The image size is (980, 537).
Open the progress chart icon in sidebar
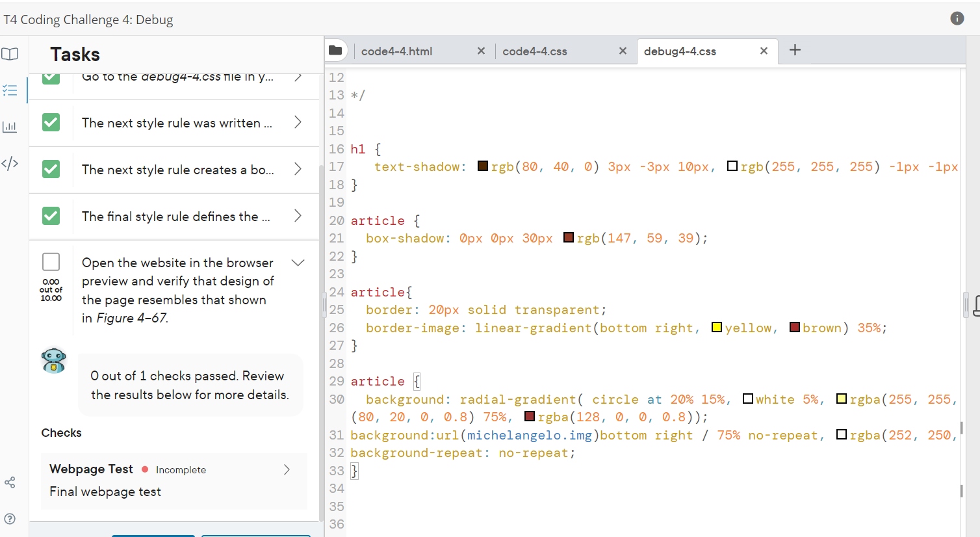(x=10, y=126)
